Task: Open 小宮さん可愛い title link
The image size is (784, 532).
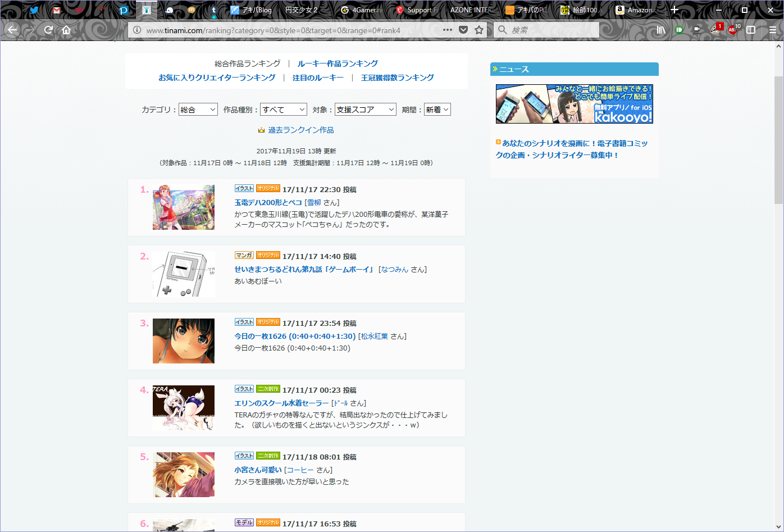Action: [x=258, y=470]
